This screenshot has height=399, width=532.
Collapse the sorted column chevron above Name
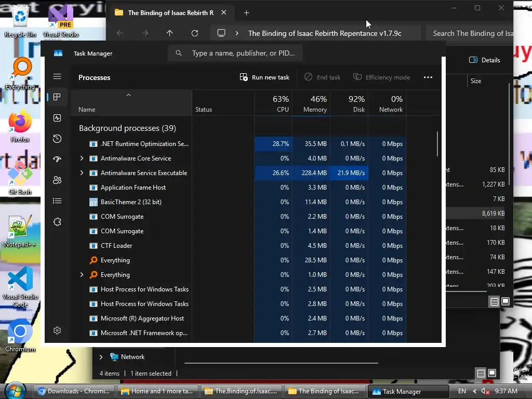click(128, 96)
